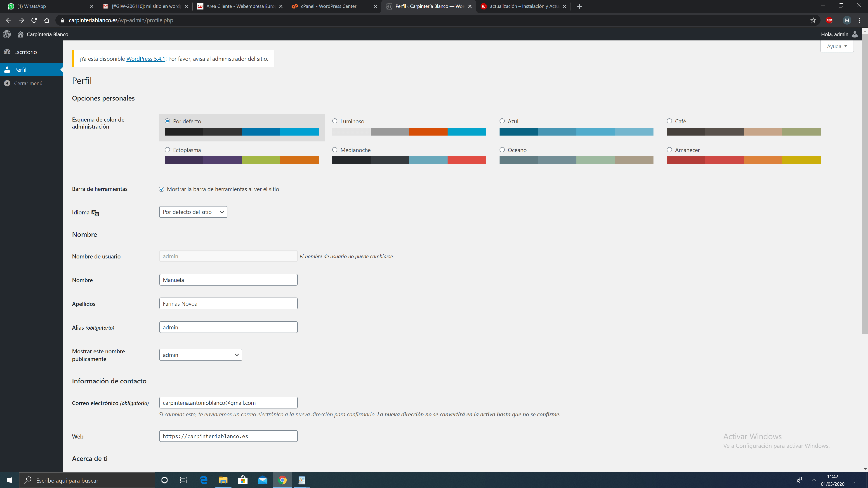868x488 pixels.
Task: Open a new browser tab
Action: 580,6
